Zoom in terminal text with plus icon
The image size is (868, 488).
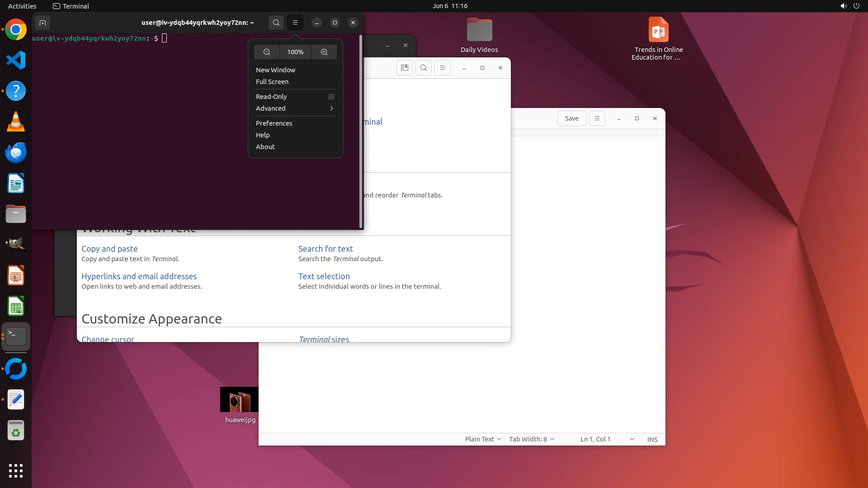click(x=324, y=52)
